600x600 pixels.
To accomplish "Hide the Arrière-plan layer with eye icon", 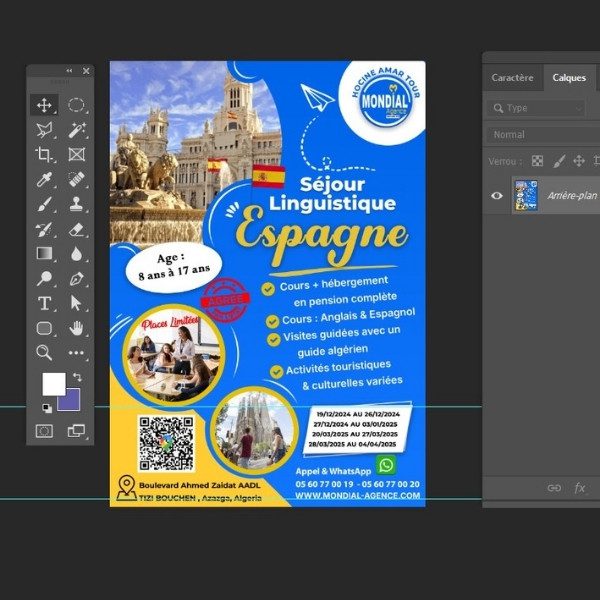I will click(497, 196).
